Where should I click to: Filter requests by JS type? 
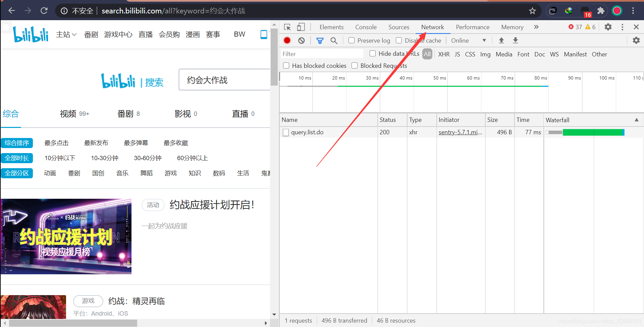tap(457, 54)
